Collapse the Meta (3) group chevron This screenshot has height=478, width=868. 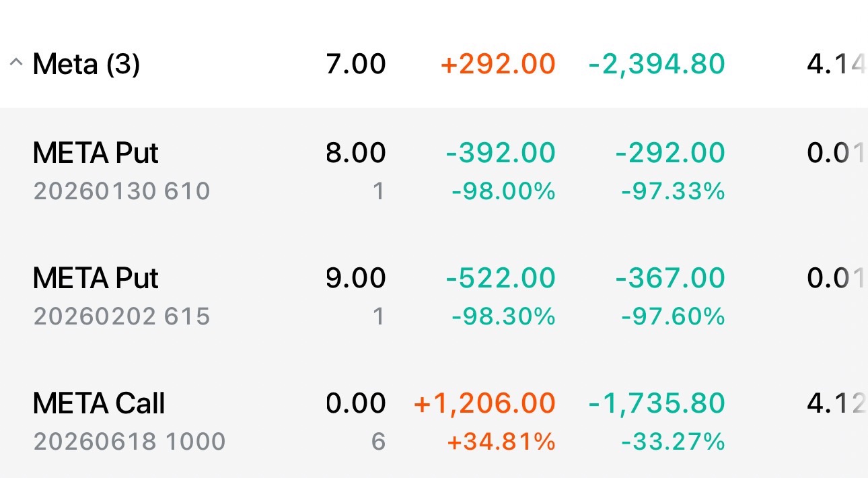point(15,65)
